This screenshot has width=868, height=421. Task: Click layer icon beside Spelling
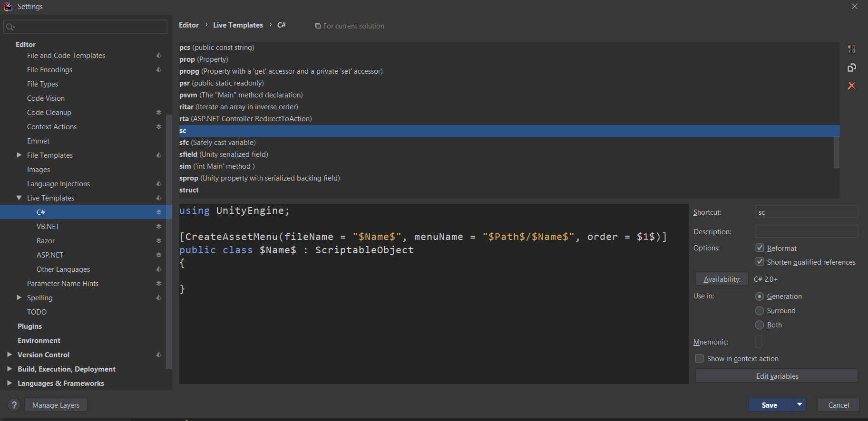click(x=158, y=298)
